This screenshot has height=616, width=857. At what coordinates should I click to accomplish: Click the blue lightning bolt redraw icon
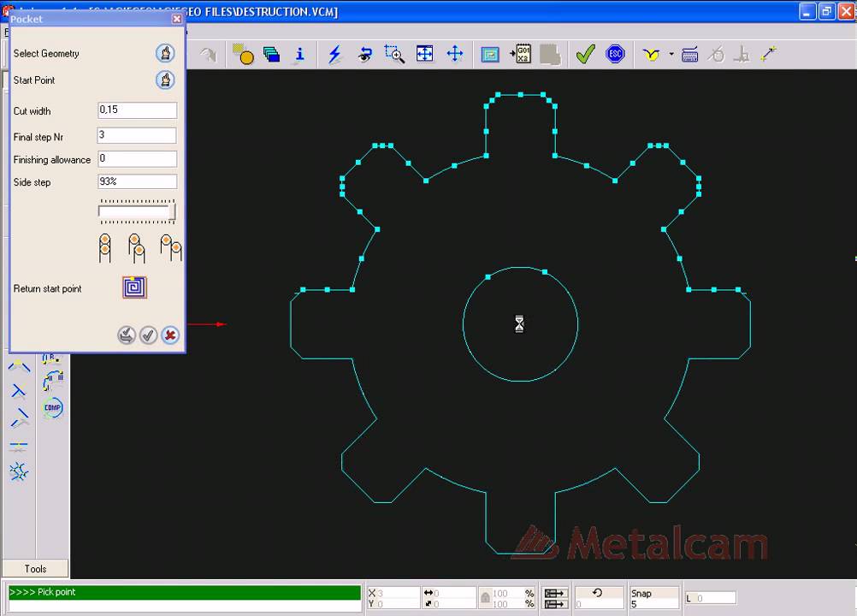pyautogui.click(x=334, y=55)
